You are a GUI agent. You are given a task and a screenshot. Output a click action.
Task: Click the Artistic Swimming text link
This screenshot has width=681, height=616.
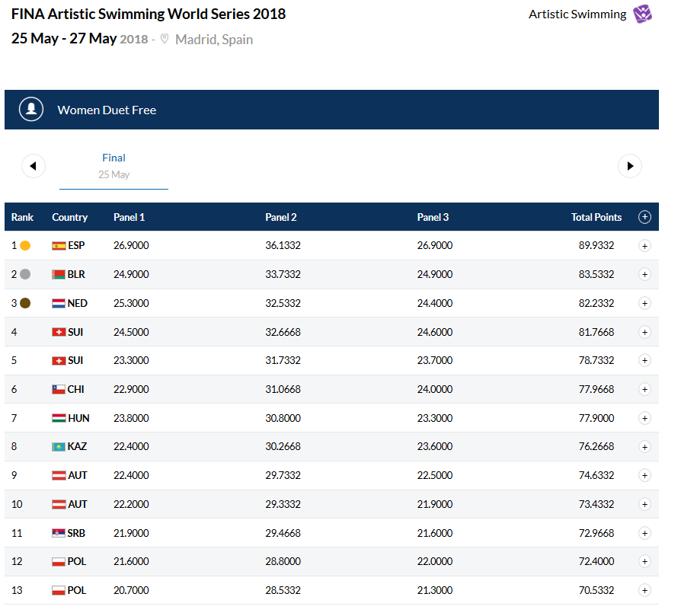pos(577,14)
